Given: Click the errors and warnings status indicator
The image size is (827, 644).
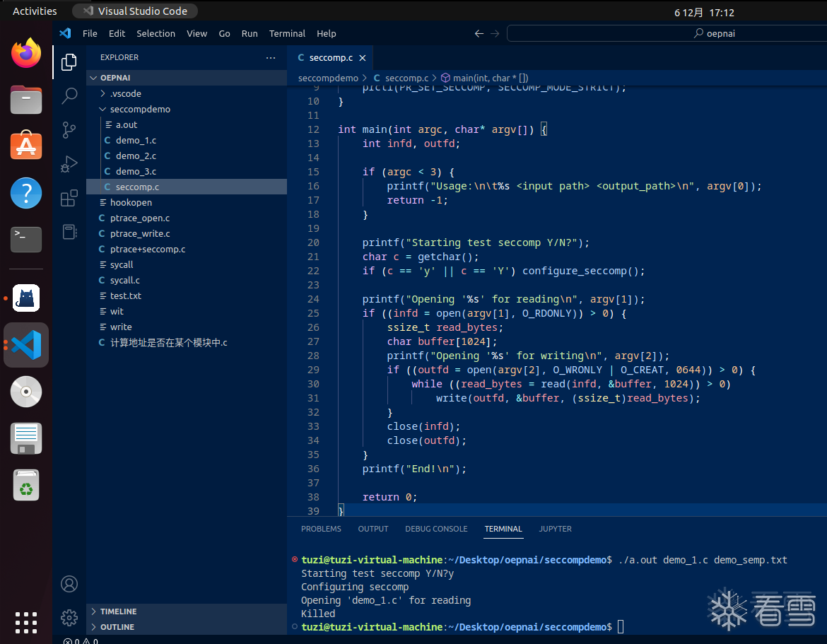Looking at the screenshot, I should point(81,640).
